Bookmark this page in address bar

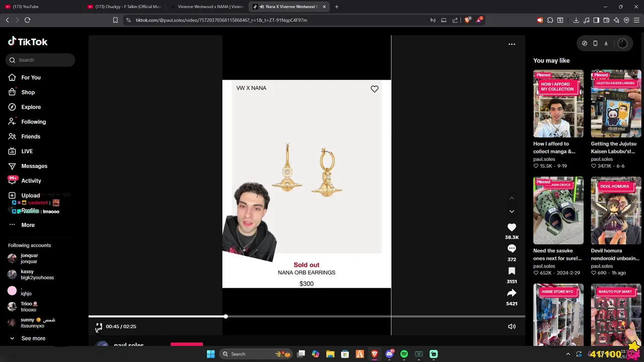[115, 20]
